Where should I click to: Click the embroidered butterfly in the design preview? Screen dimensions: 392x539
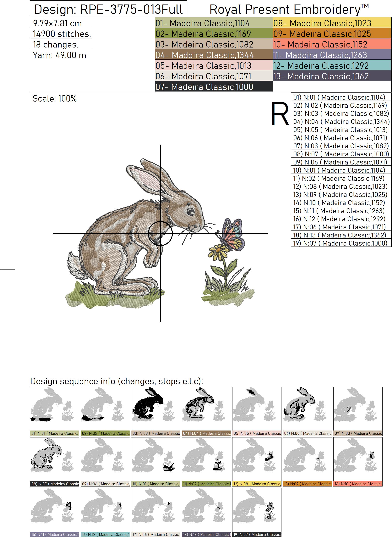point(232,234)
